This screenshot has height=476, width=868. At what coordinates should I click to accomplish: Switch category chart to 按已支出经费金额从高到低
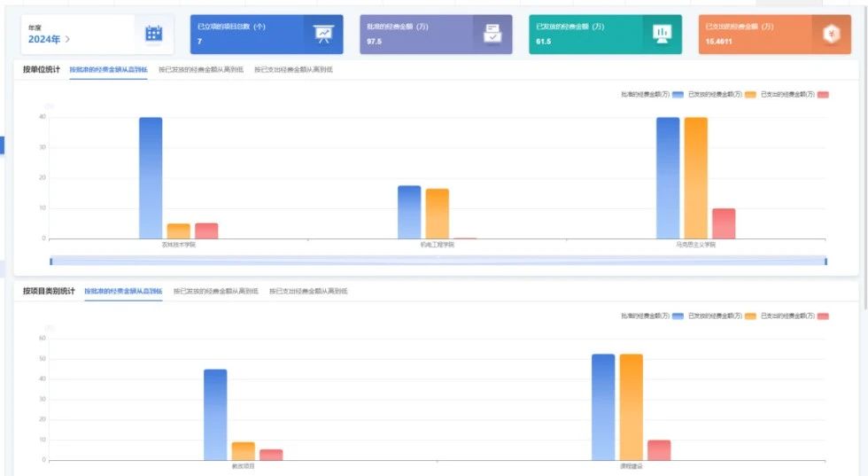click(308, 291)
